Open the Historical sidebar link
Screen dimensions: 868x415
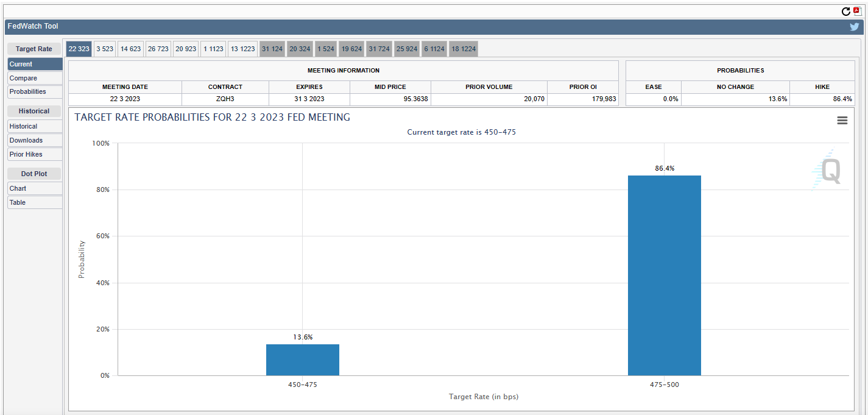point(35,126)
